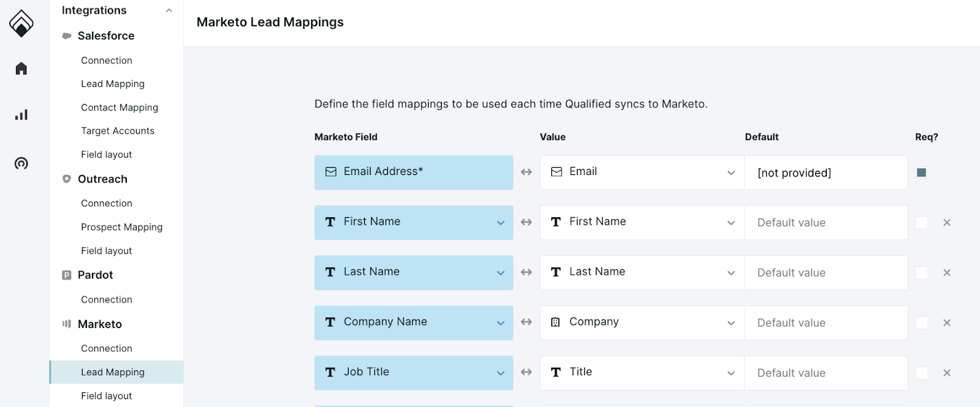Screen dimensions: 980x407
Task: Click the Email Address* Marketo field
Action: pos(414,173)
